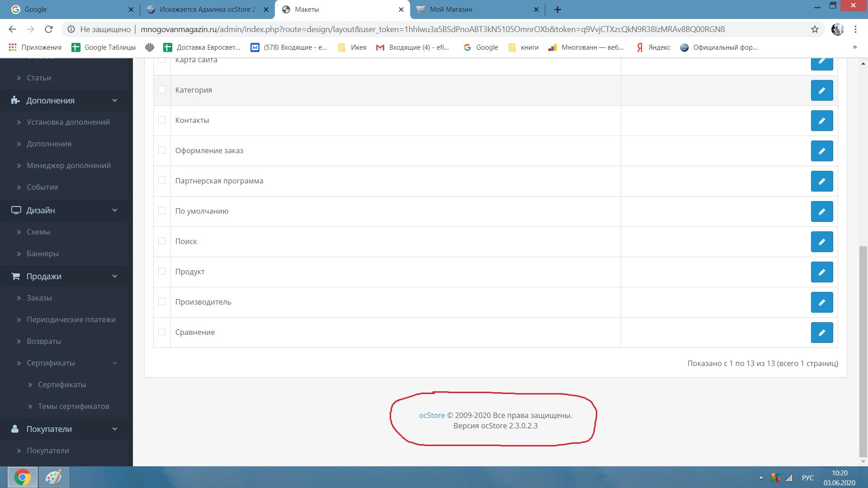Collapse the Покупатели sidebar section

pos(64,429)
